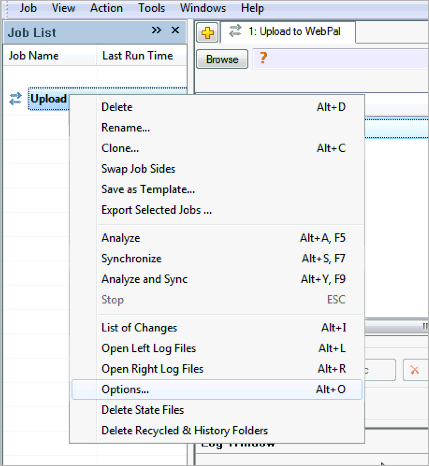Click the yellow plus new job icon
The height and width of the screenshot is (466, 429).
[207, 33]
